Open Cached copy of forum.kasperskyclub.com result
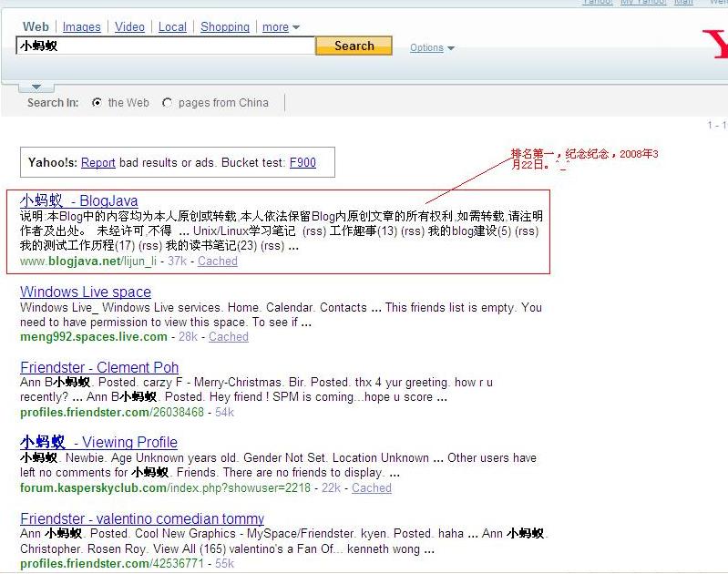This screenshot has width=728, height=574. click(x=372, y=488)
